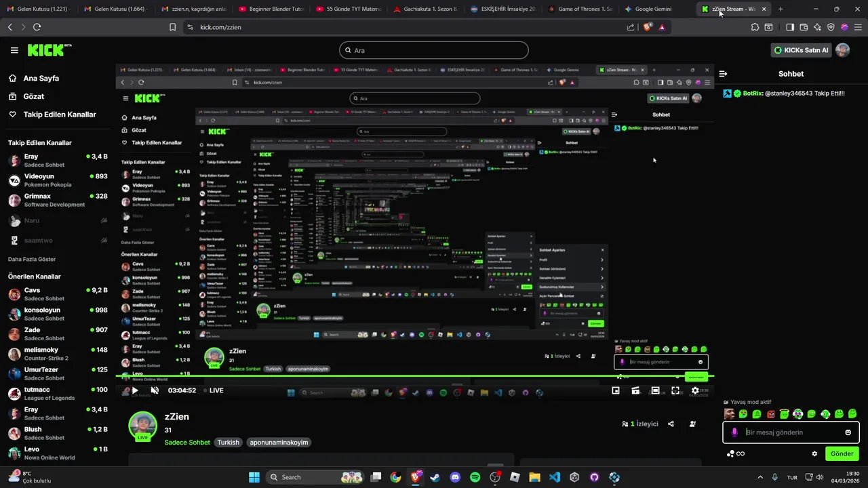Click the chat message input
This screenshot has height=488, width=868.
791,432
